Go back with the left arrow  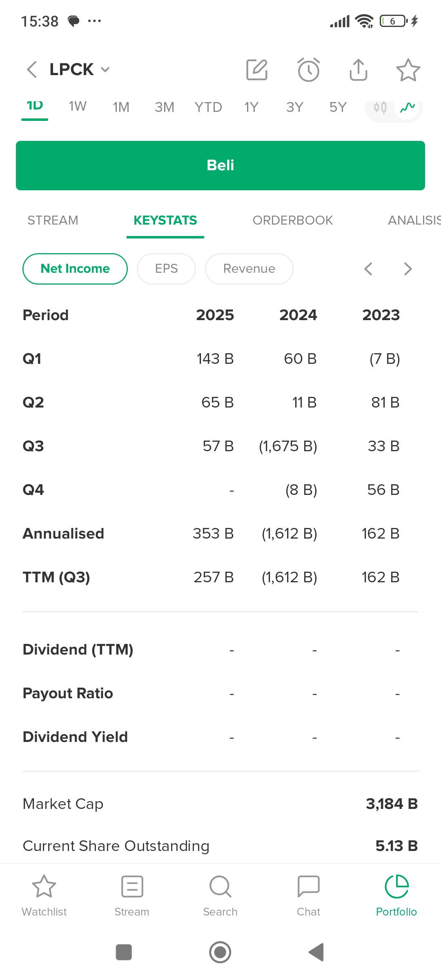[x=32, y=69]
